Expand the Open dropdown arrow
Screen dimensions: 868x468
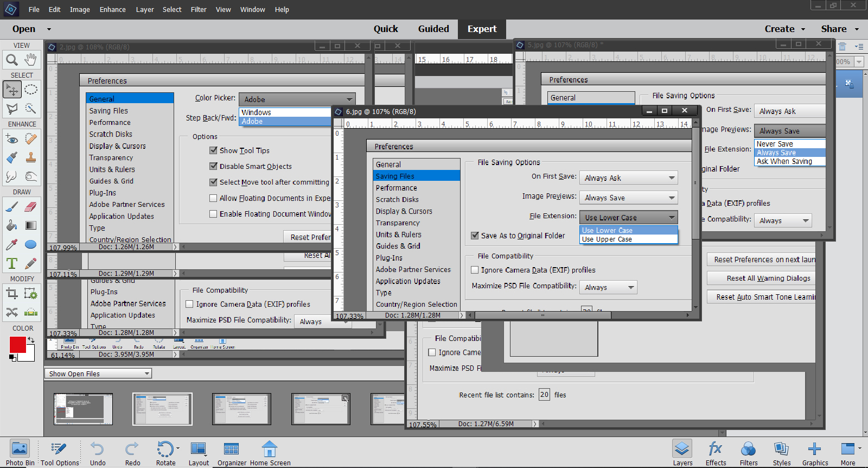click(x=49, y=29)
